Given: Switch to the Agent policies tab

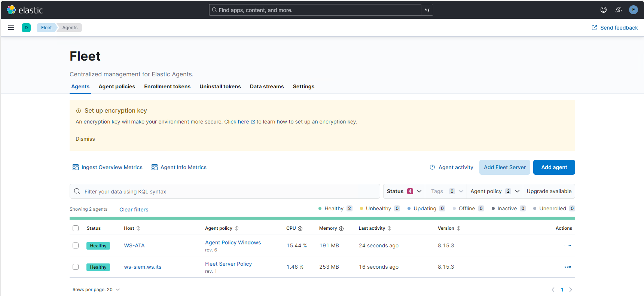Looking at the screenshot, I should (117, 86).
